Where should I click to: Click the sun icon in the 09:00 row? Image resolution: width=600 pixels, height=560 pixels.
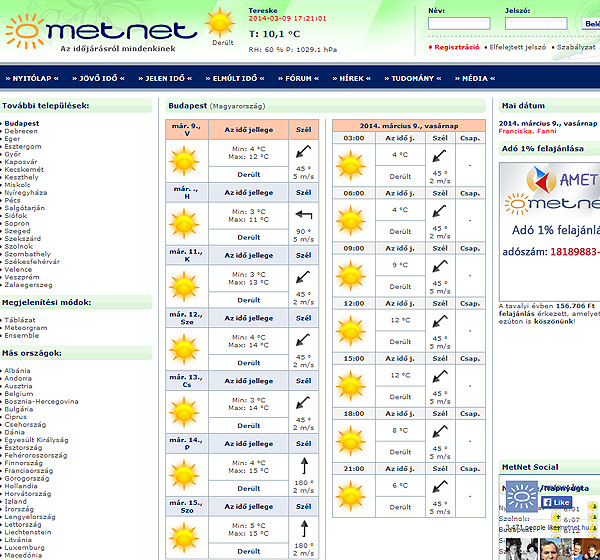pos(351,276)
